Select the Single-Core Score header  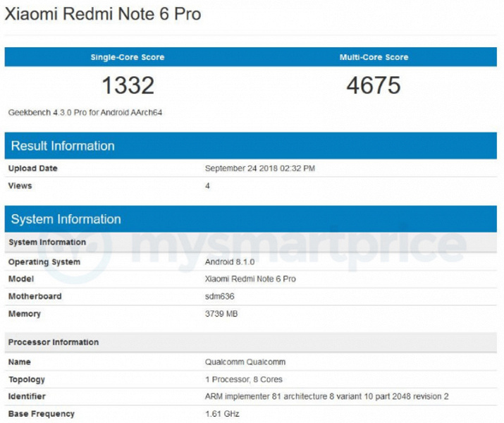(128, 57)
